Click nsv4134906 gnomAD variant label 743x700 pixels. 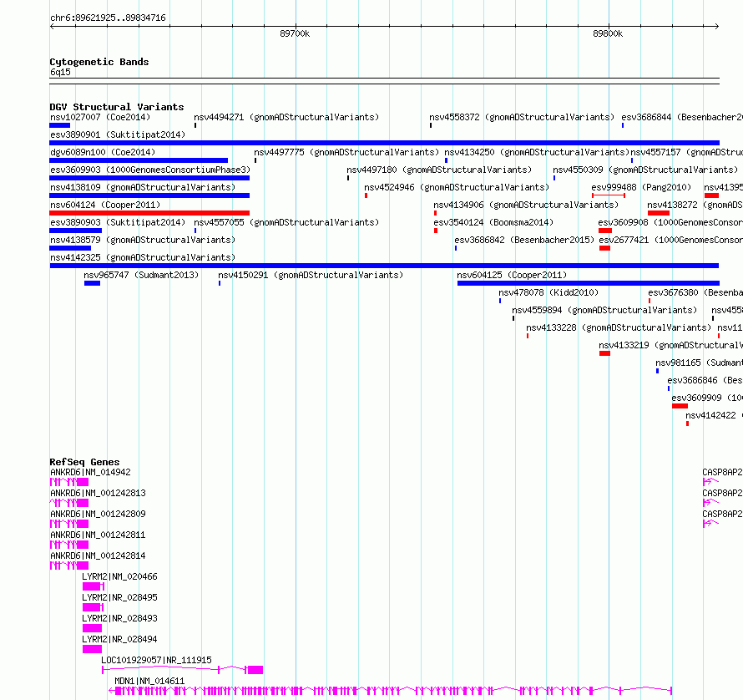pyautogui.click(x=526, y=205)
